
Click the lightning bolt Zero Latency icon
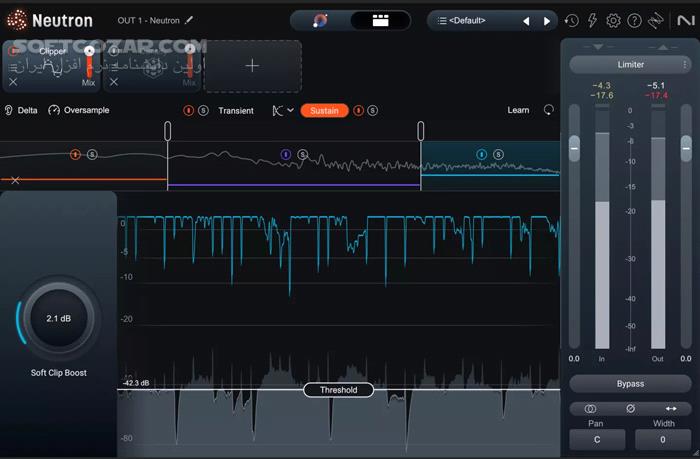(592, 21)
